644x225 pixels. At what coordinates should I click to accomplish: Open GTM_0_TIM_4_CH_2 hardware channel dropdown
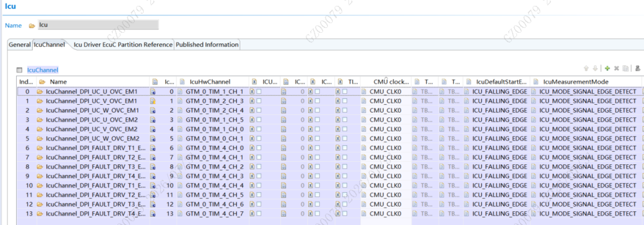(x=213, y=167)
